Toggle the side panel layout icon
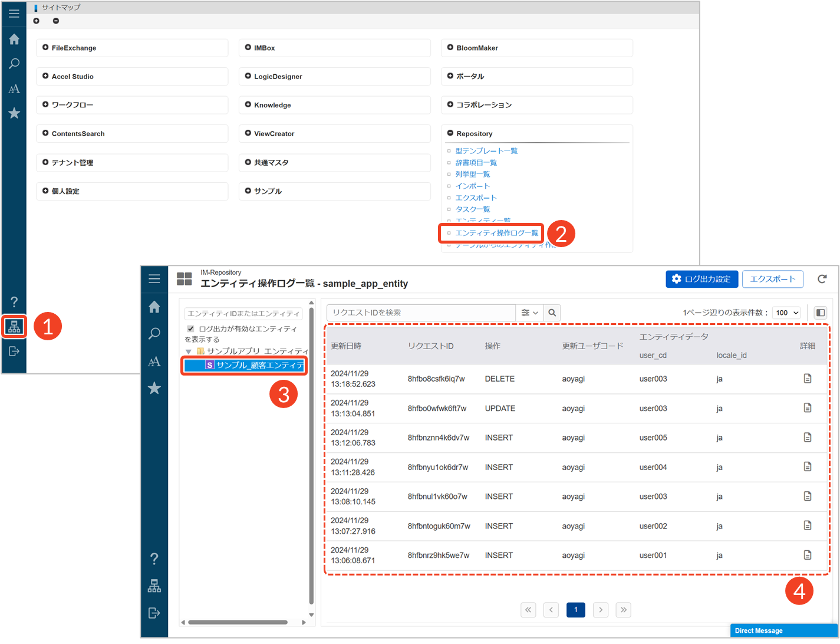Viewport: 840px width, 644px height. click(x=820, y=313)
